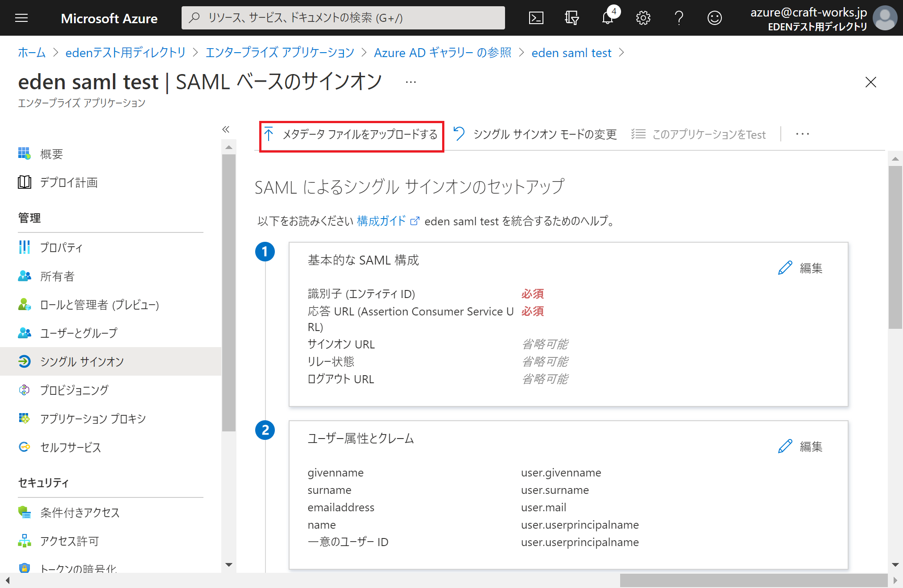Change シングル サインオン モード
Image resolution: width=903 pixels, height=588 pixels.
pos(535,134)
